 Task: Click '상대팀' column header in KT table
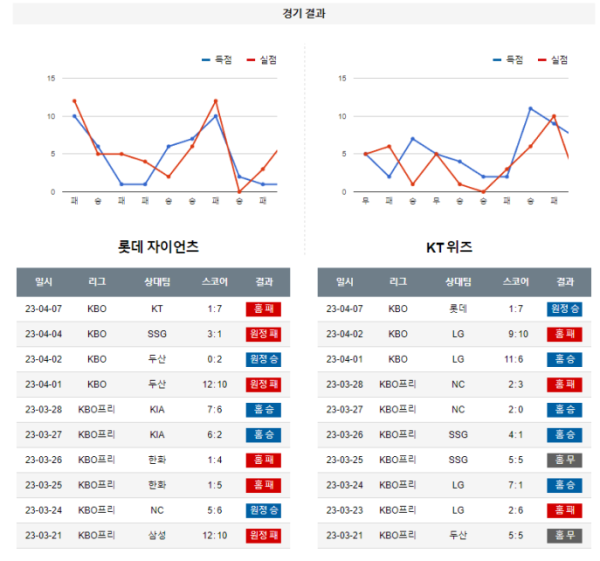458,282
